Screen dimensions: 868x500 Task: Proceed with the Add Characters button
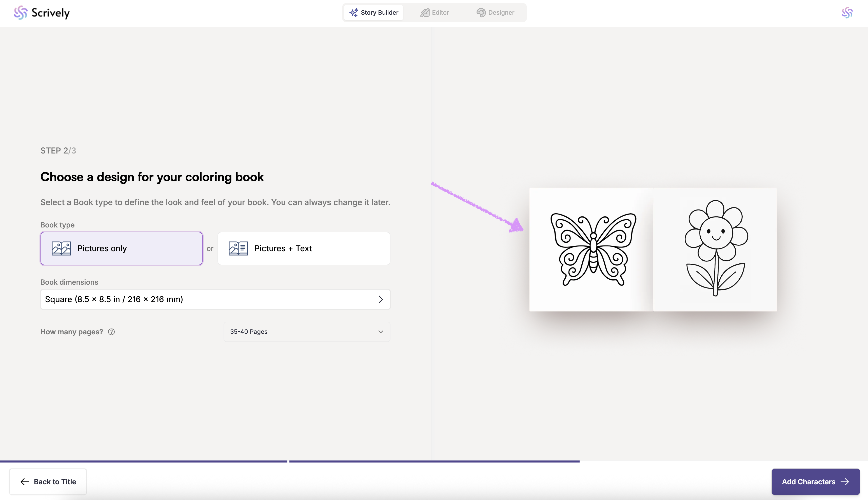pos(815,482)
